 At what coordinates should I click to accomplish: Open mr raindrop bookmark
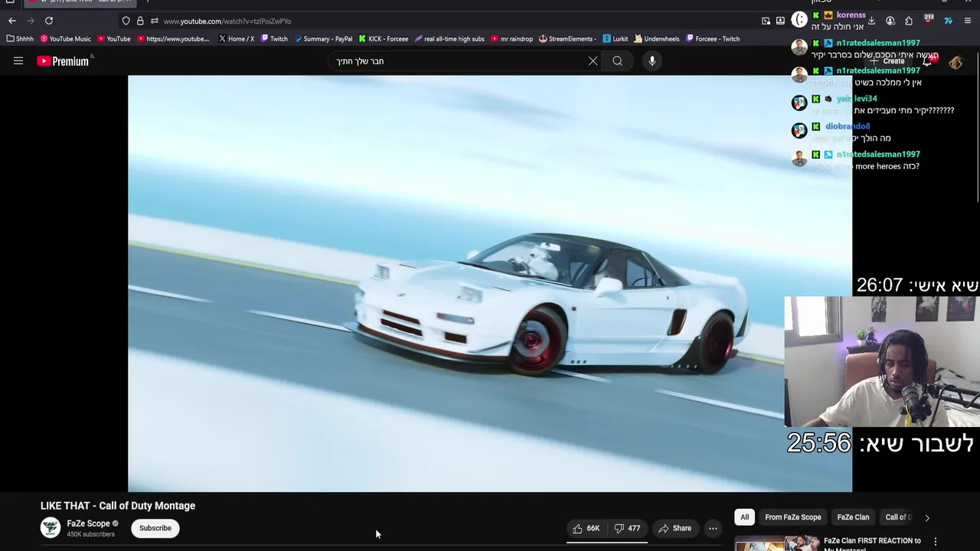coord(512,39)
